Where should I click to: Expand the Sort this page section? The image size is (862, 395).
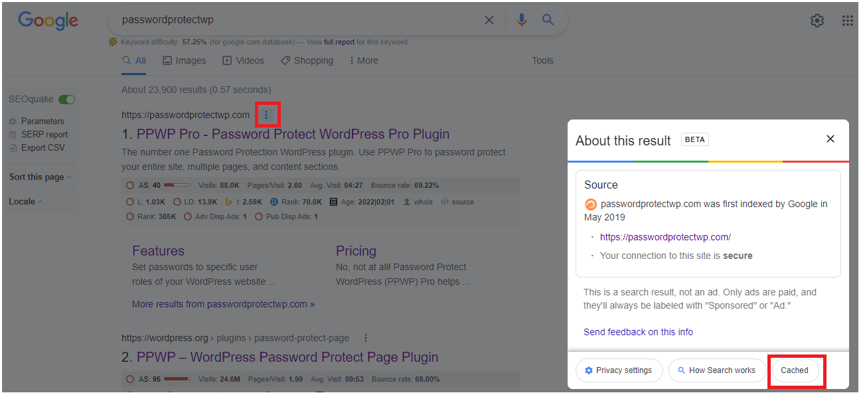40,177
